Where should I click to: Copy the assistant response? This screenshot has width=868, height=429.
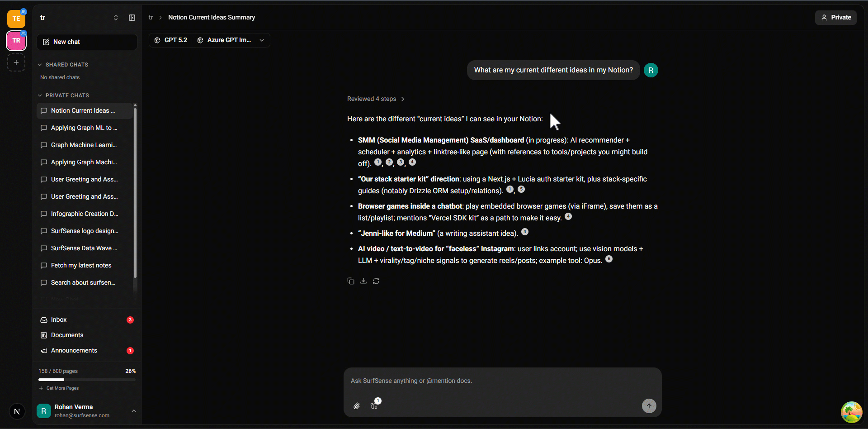pyautogui.click(x=351, y=281)
